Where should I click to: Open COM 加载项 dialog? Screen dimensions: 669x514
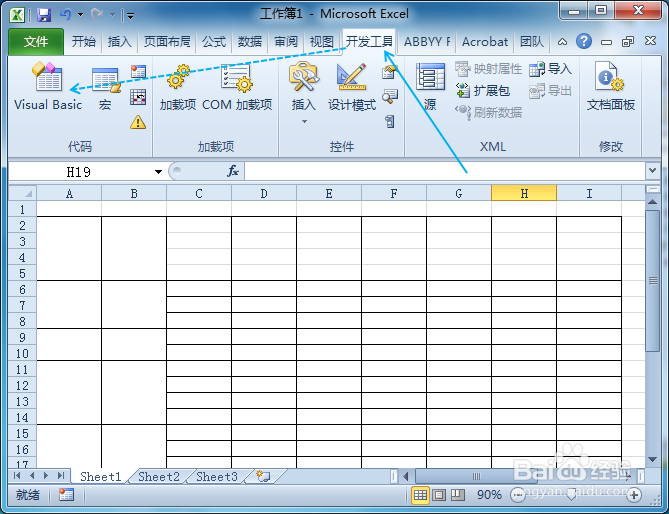click(x=237, y=87)
